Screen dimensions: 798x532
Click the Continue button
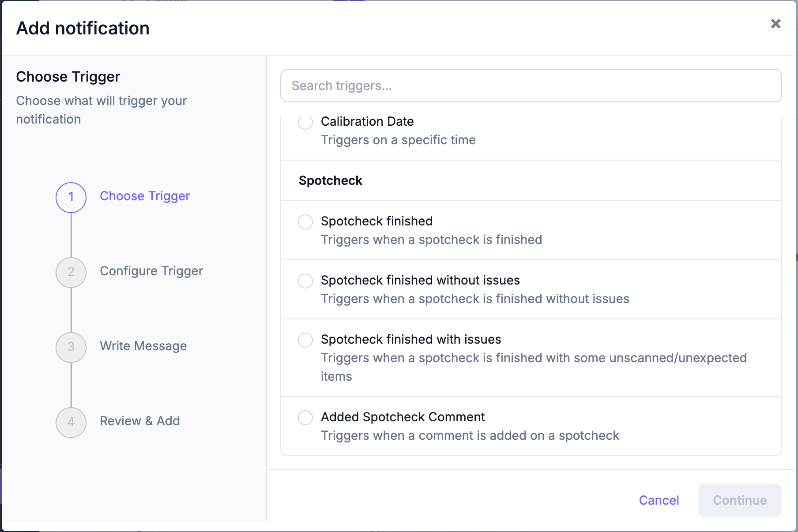(x=740, y=500)
